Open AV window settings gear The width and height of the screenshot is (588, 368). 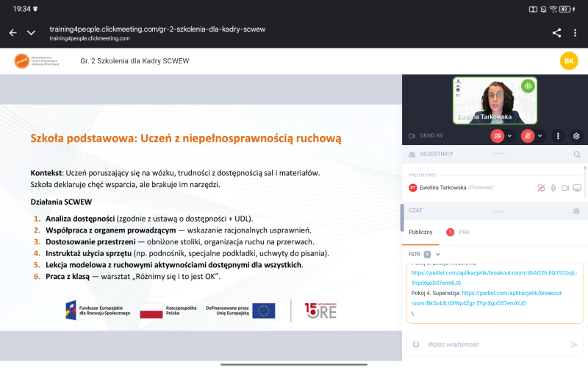tap(576, 136)
